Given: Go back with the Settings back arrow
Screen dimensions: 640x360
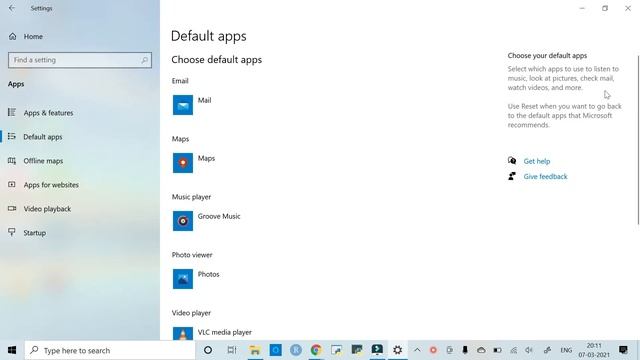Looking at the screenshot, I should [12, 8].
